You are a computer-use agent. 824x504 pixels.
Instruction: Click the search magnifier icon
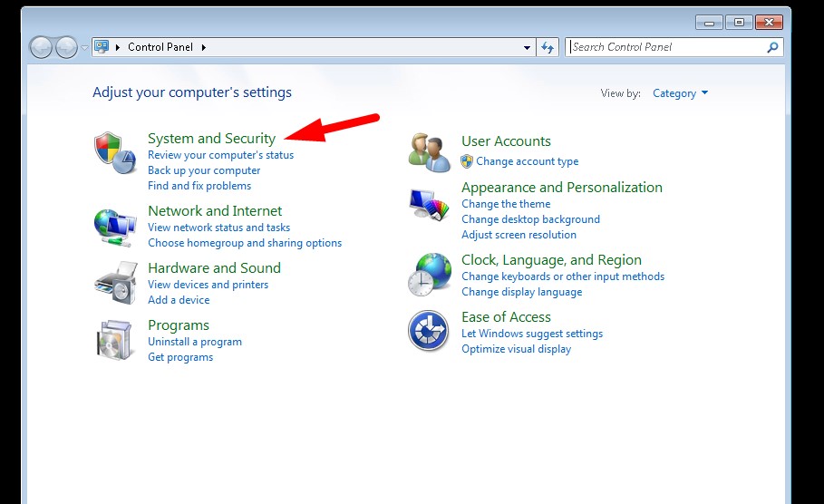[772, 47]
